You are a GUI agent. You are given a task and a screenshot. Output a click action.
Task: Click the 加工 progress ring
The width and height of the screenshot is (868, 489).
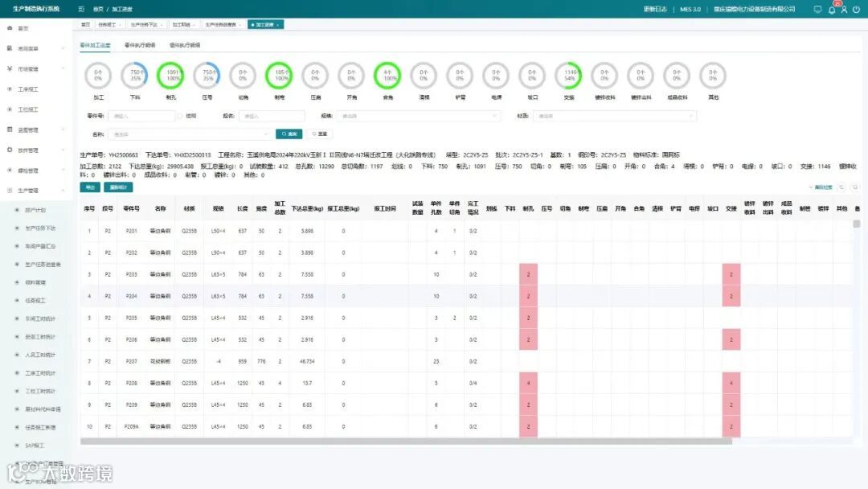pyautogui.click(x=98, y=76)
